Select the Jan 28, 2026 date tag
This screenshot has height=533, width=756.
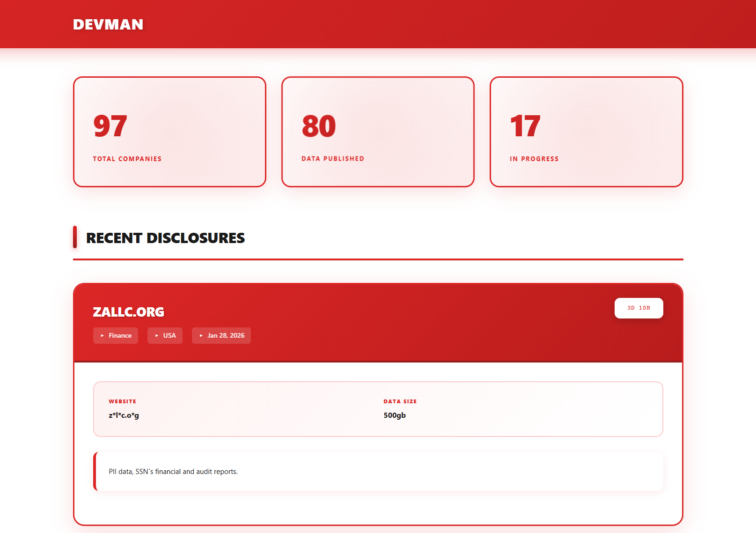click(221, 335)
